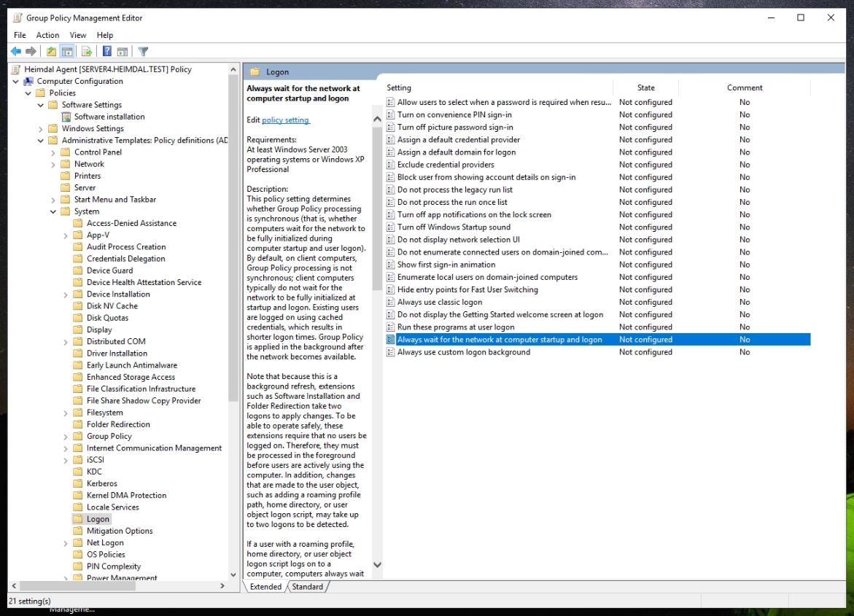Screen dimensions: 854x616
Task: Click the grey Forward arrow in toolbar
Action: (x=31, y=51)
